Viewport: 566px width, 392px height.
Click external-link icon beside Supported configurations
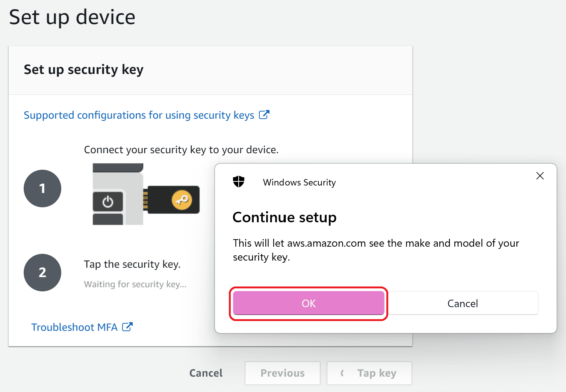click(264, 115)
